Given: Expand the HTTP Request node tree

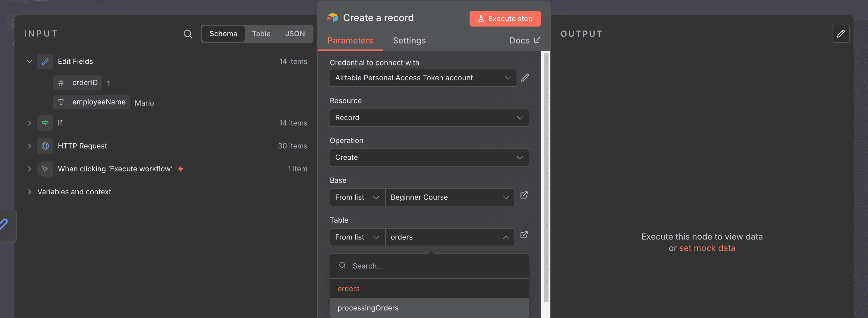Looking at the screenshot, I should (29, 146).
